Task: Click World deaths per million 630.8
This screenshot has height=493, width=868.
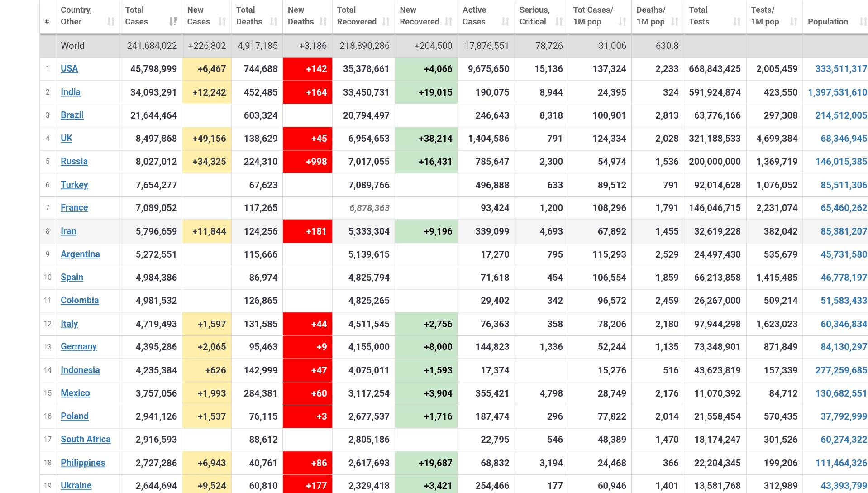Action: coord(667,46)
